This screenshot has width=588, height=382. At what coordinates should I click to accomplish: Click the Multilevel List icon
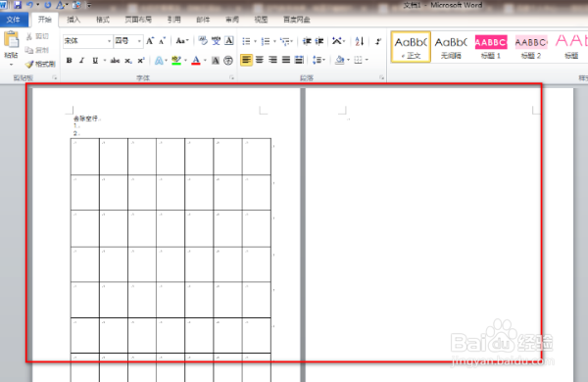pos(284,41)
